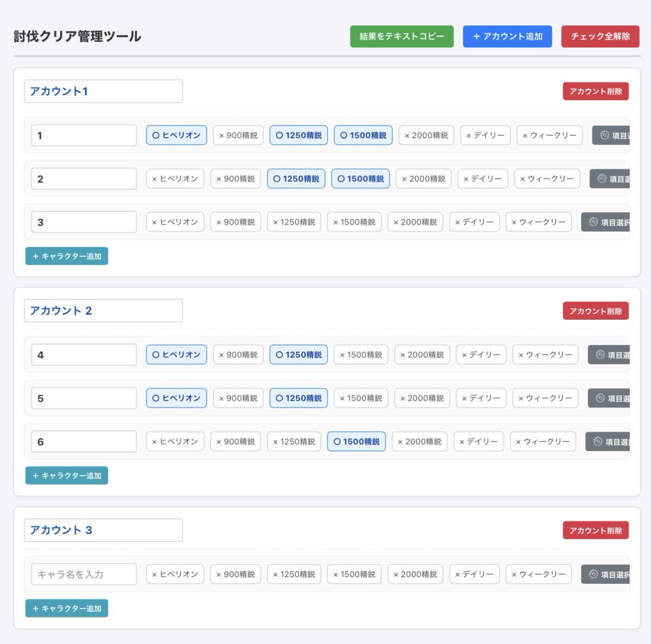Enable ヒペリオン for character 2
Screen dimensions: 651x644
[175, 178]
